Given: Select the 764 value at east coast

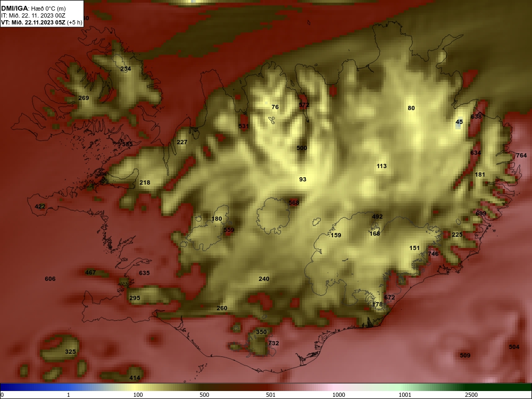Looking at the screenshot, I should click(521, 156).
